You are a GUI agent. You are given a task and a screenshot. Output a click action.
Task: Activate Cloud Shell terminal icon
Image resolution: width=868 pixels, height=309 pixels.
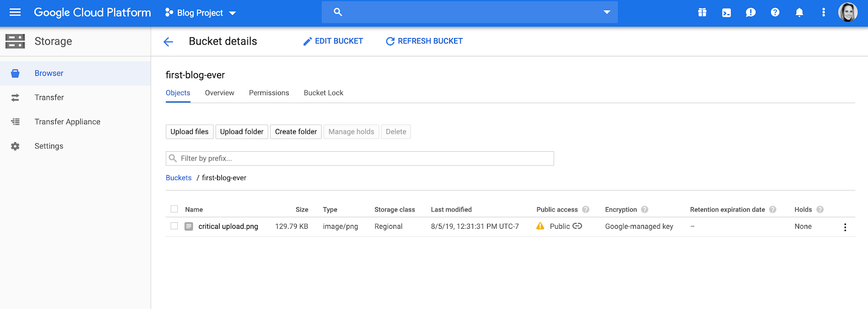click(x=726, y=12)
